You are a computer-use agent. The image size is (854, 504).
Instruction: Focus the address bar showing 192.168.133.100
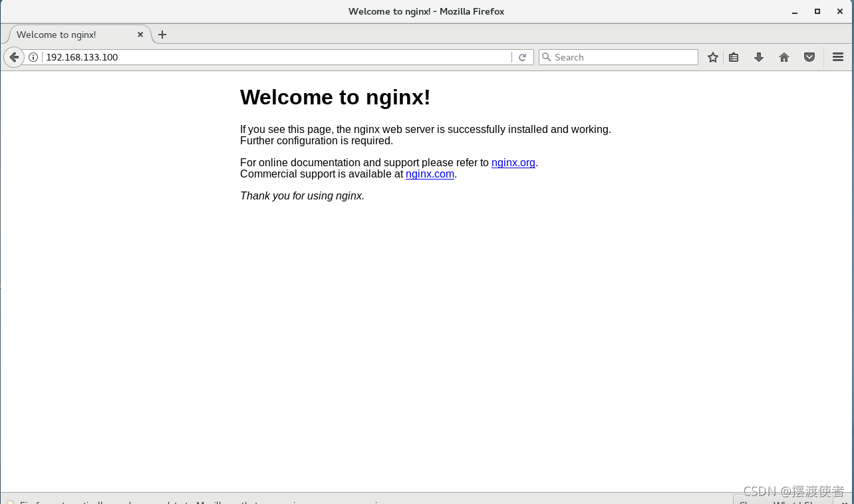tap(277, 57)
